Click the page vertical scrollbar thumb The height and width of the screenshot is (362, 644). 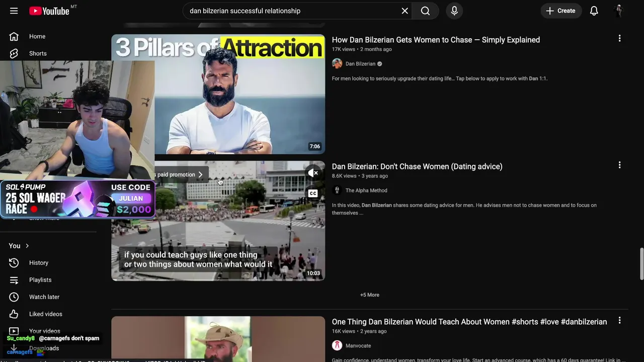[641, 264]
